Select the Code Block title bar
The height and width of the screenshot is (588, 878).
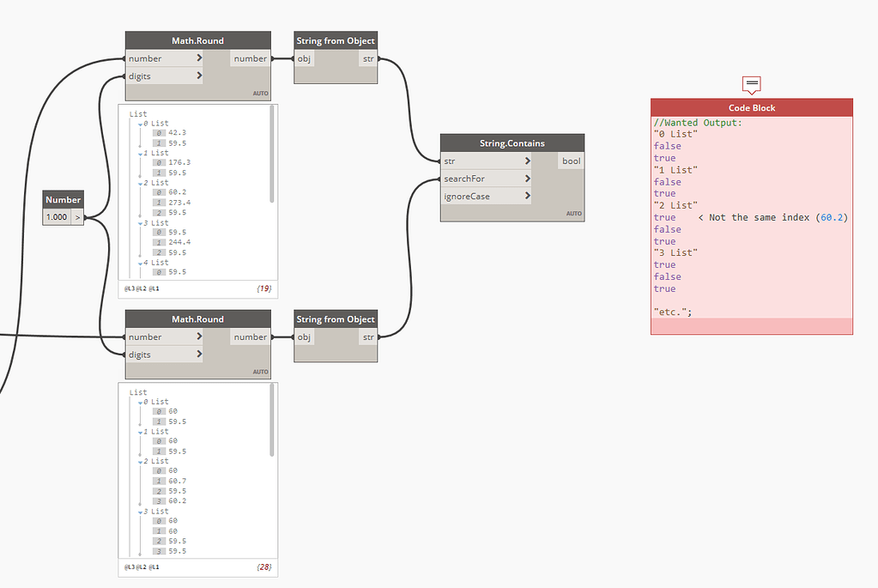pos(751,107)
